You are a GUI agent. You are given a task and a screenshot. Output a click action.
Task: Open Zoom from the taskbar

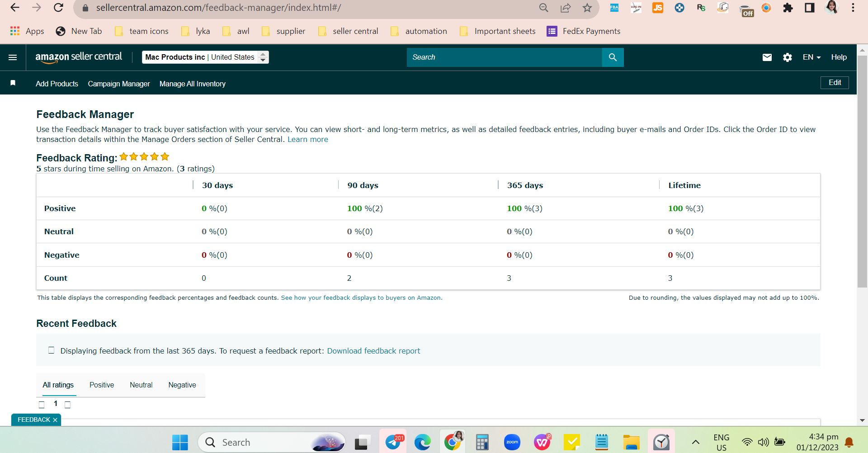point(512,442)
